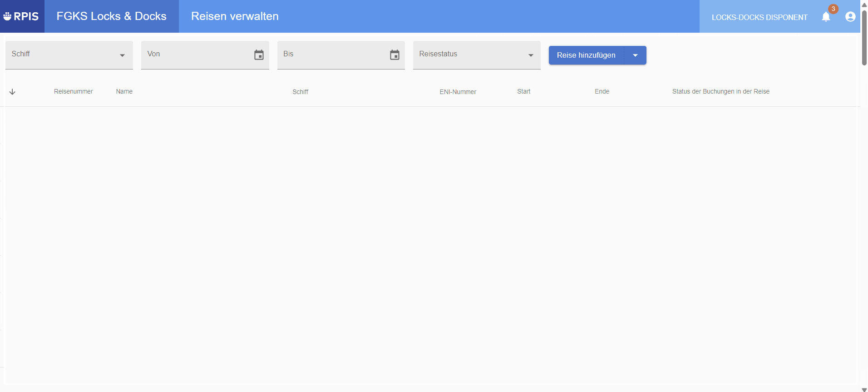
Task: Open the notifications bell
Action: (826, 17)
